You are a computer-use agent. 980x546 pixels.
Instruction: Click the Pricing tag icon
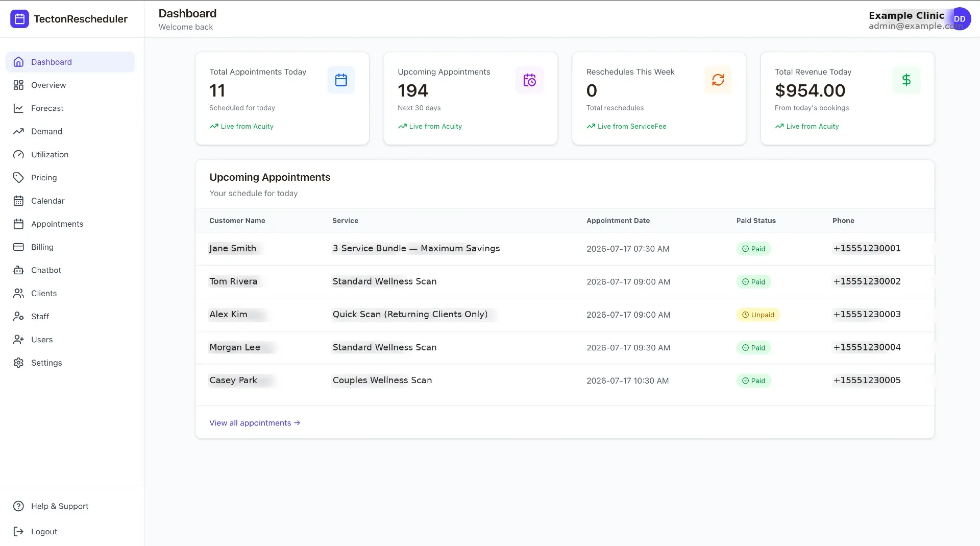(x=18, y=178)
